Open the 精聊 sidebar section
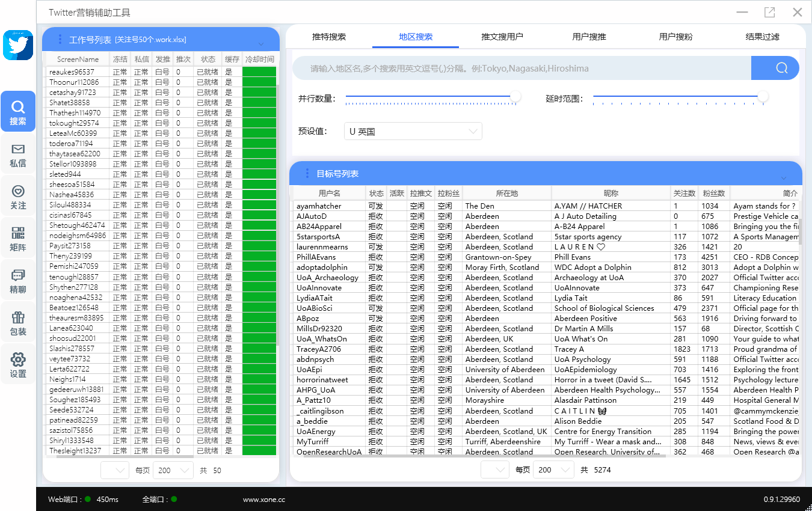Screen dimensions: 812x511 coord(18,280)
